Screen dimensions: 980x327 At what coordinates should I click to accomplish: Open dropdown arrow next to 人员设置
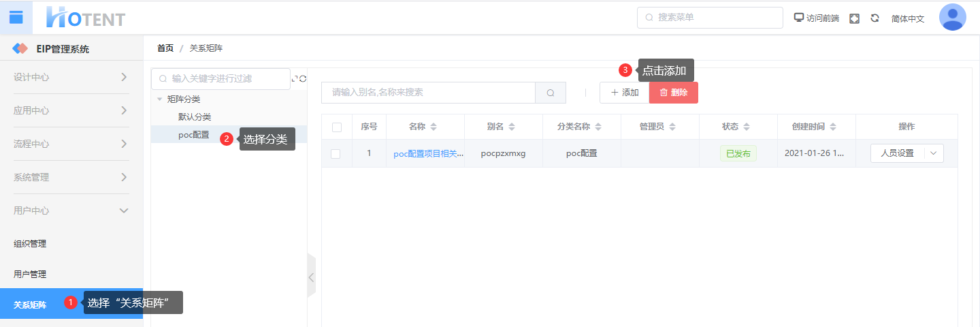(933, 153)
